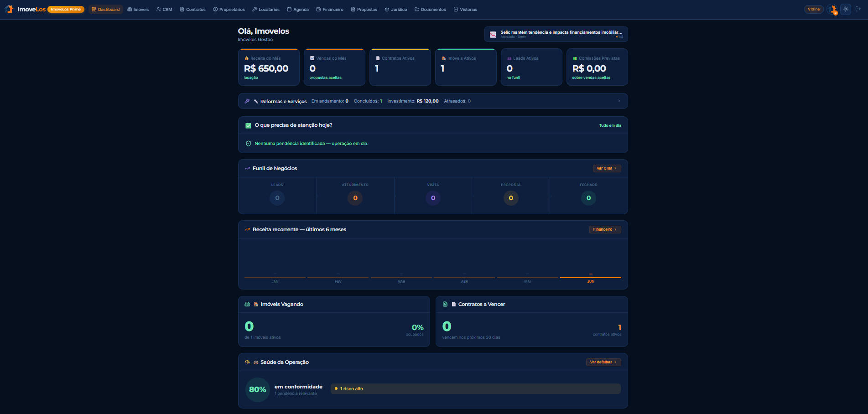Click the trend icon beside Receita recorrente
The height and width of the screenshot is (414, 868).
[247, 229]
